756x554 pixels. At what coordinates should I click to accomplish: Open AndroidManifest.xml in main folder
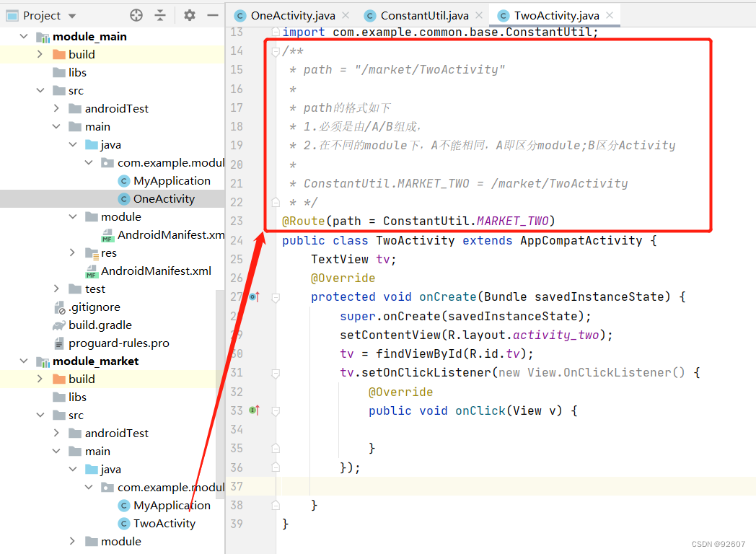point(156,271)
